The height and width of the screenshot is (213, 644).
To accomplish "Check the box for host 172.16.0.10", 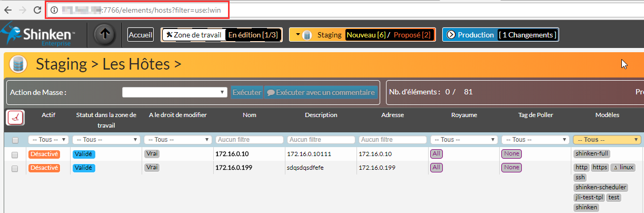I will coord(15,154).
